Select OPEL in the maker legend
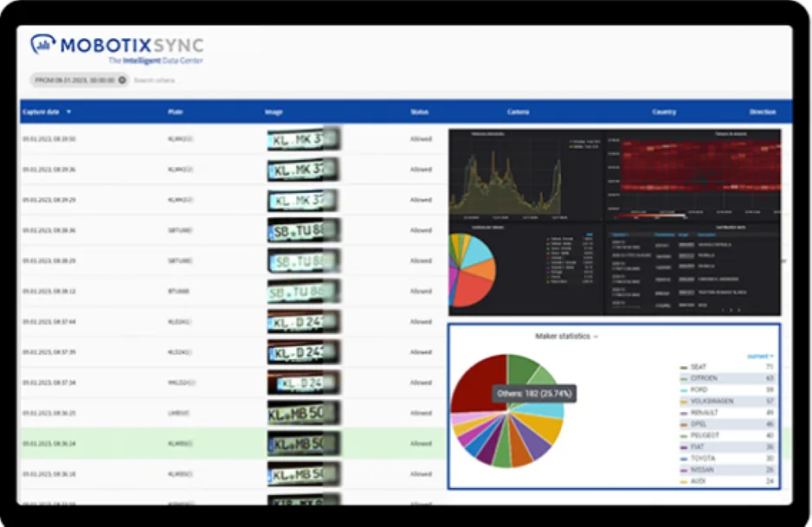The image size is (812, 527). 699,424
